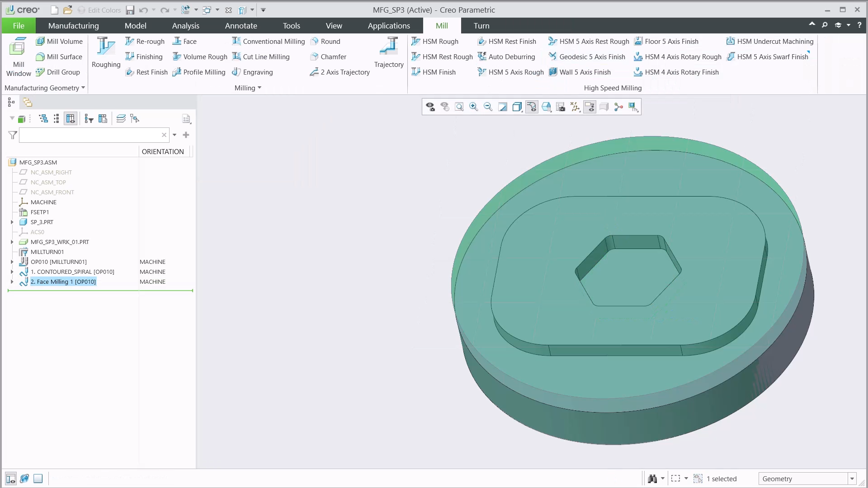Select Face Milling 1 [OP010] in tree
The width and height of the screenshot is (868, 488).
pos(63,282)
